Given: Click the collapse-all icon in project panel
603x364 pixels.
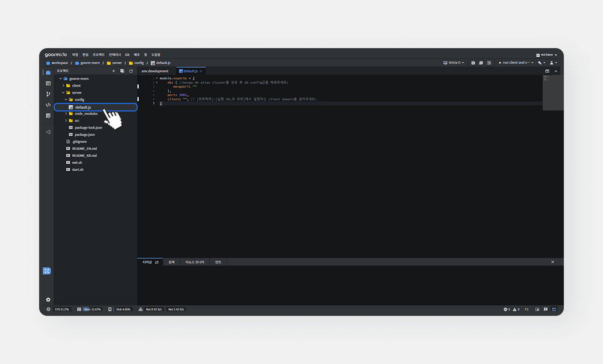Looking at the screenshot, I should coord(122,71).
